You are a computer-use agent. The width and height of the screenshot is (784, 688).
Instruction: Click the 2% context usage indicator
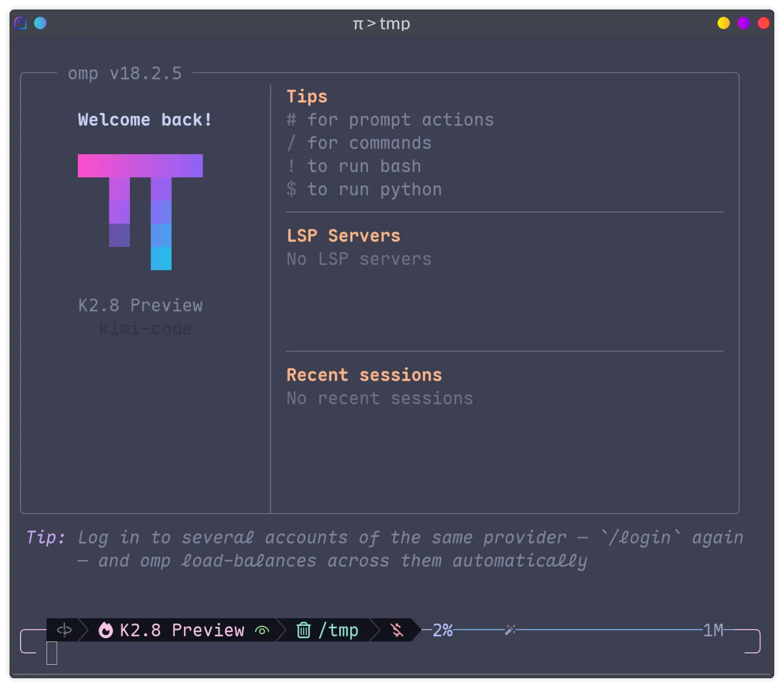point(443,630)
